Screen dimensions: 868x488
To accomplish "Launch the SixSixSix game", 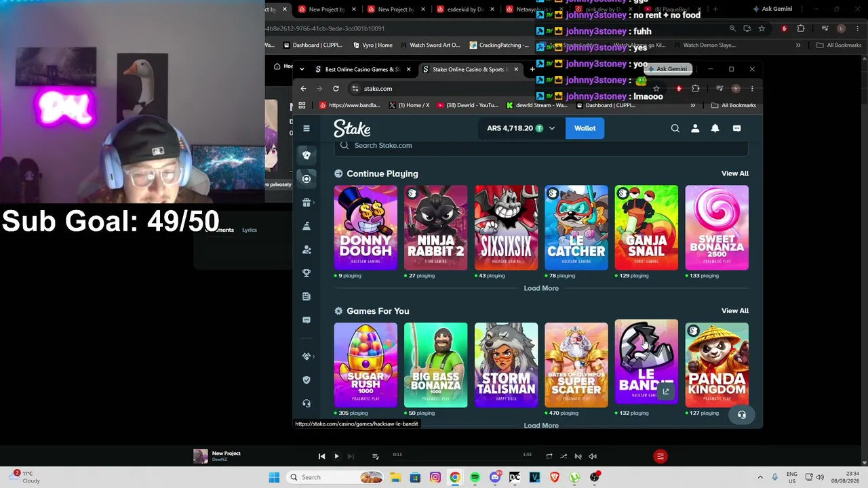I will coord(506,228).
